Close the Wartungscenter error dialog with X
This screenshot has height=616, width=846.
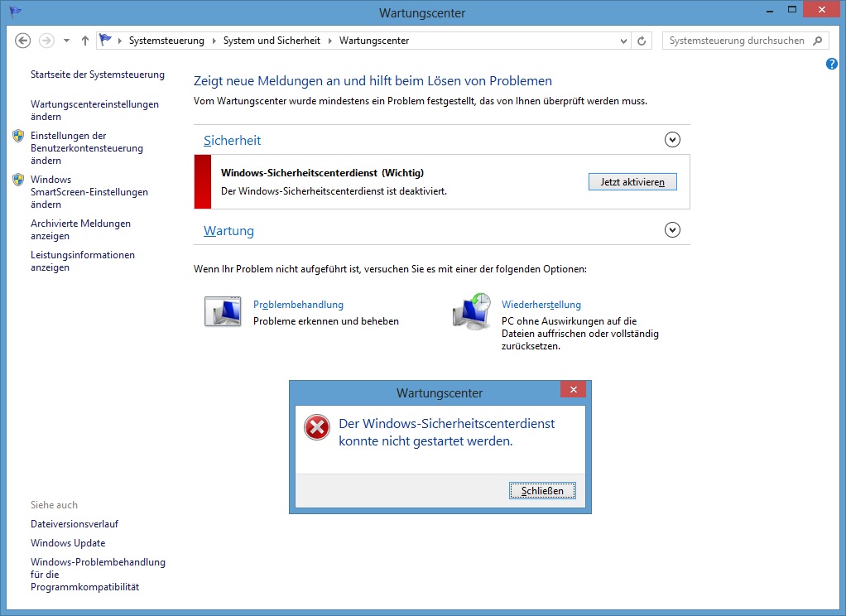click(x=573, y=389)
